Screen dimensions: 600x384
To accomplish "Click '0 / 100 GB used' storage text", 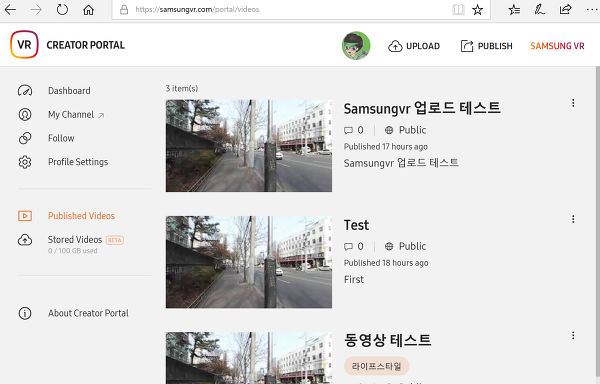I will click(x=73, y=251).
